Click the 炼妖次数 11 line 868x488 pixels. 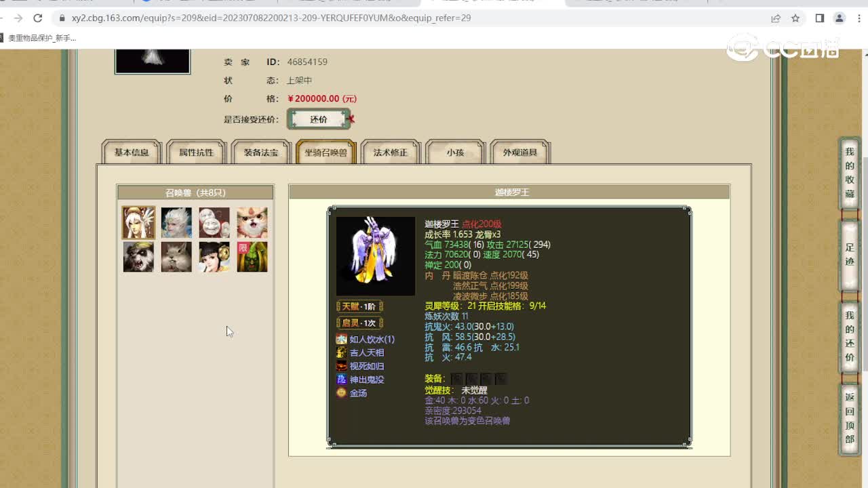click(446, 317)
